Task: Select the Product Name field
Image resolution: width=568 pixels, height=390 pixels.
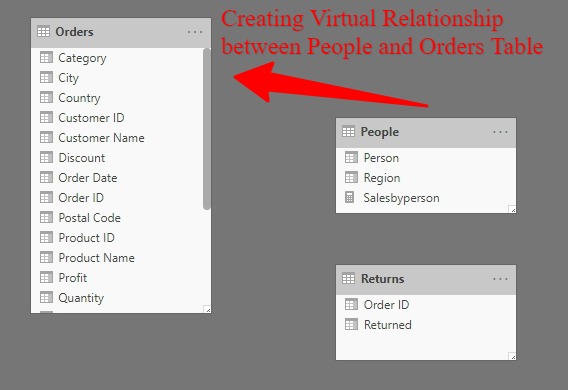Action: pos(97,258)
